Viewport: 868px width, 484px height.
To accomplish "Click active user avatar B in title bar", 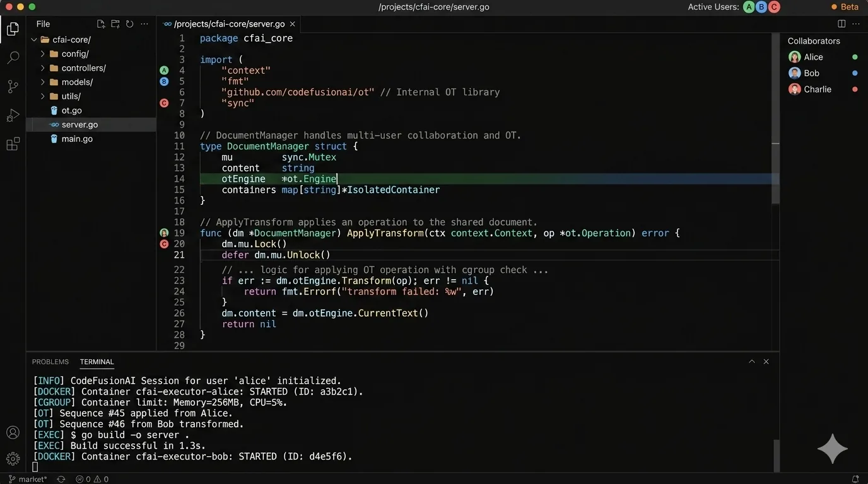I will point(761,7).
